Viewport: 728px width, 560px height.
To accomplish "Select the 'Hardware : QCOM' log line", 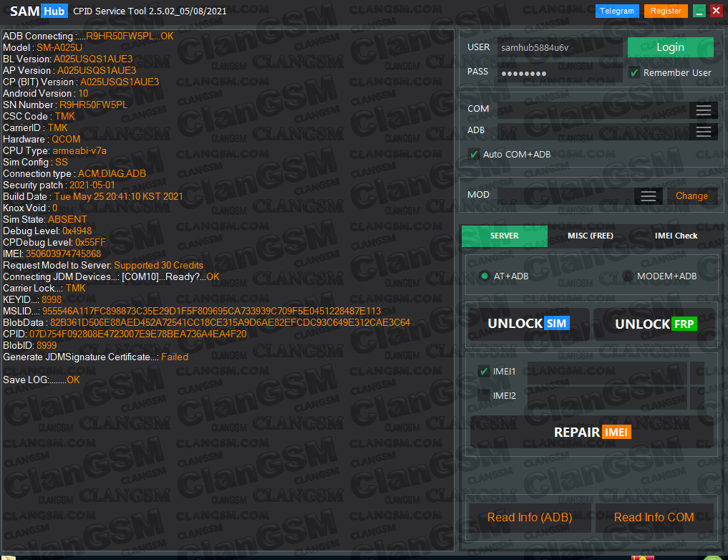I will pyautogui.click(x=42, y=140).
